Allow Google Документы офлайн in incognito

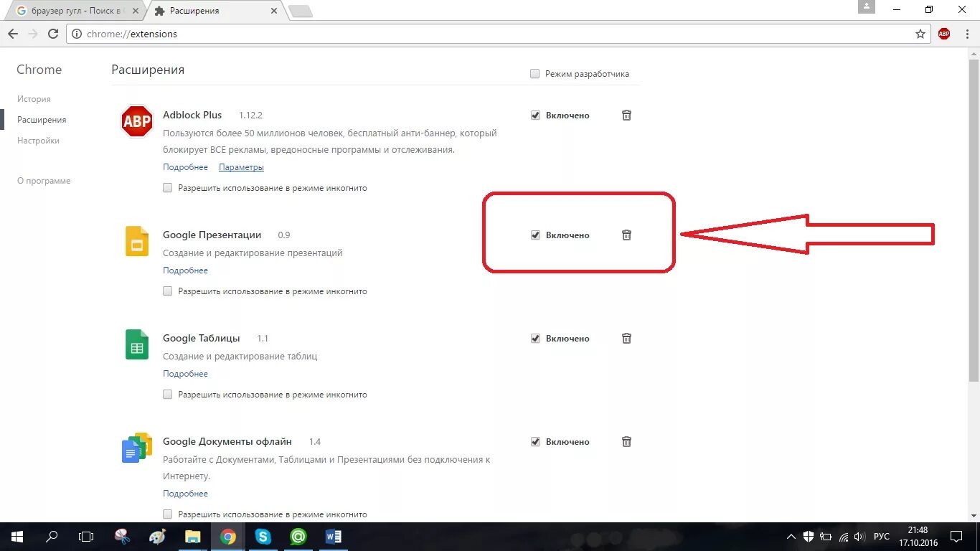168,514
